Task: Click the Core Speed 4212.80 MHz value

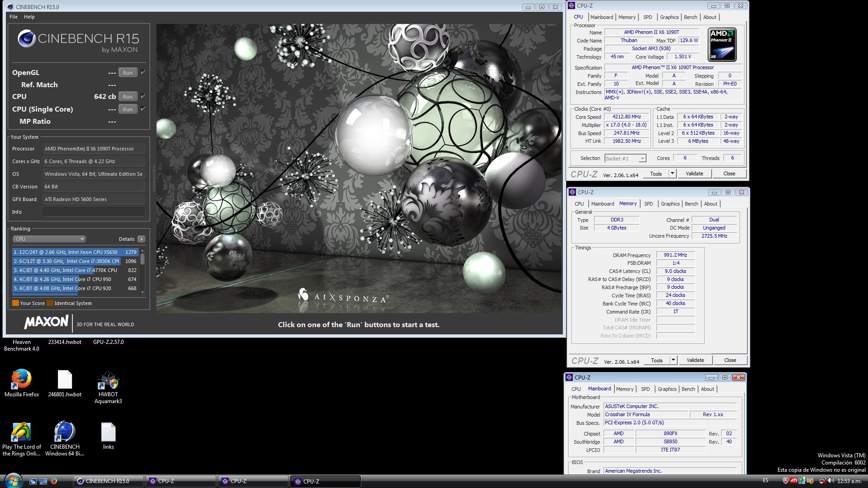Action: pos(627,117)
